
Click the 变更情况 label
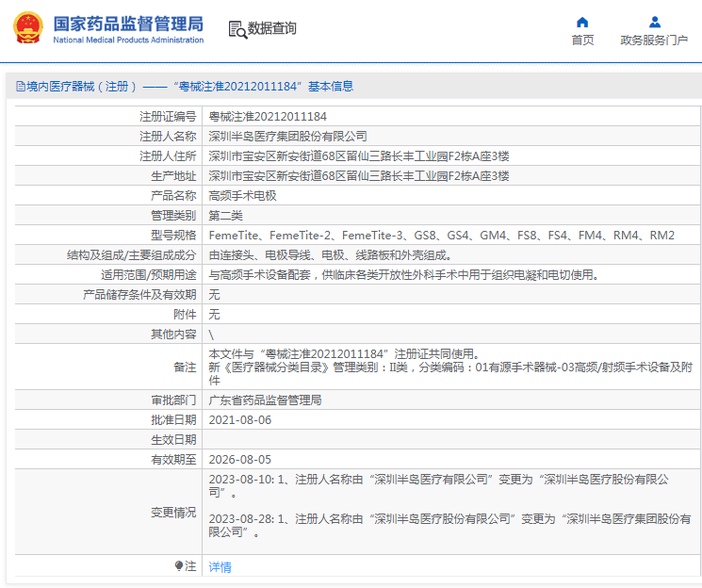point(173,512)
